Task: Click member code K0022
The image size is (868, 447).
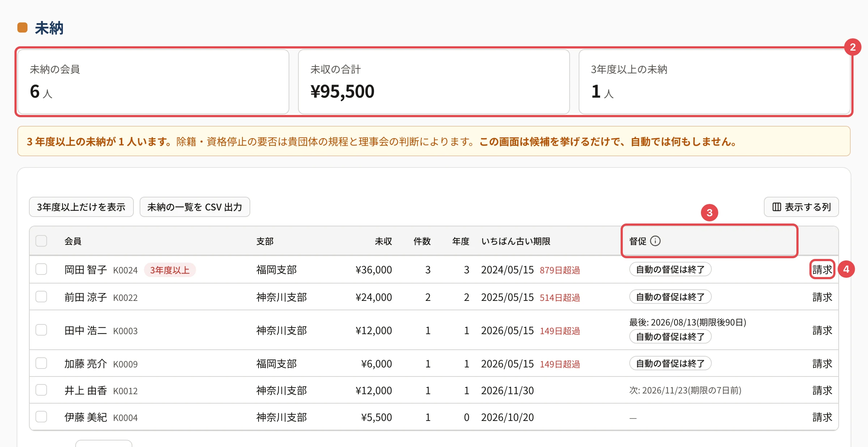Action: click(125, 298)
